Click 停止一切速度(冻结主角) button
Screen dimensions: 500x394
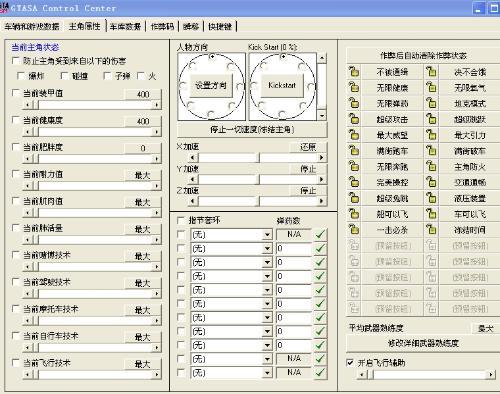coord(252,129)
